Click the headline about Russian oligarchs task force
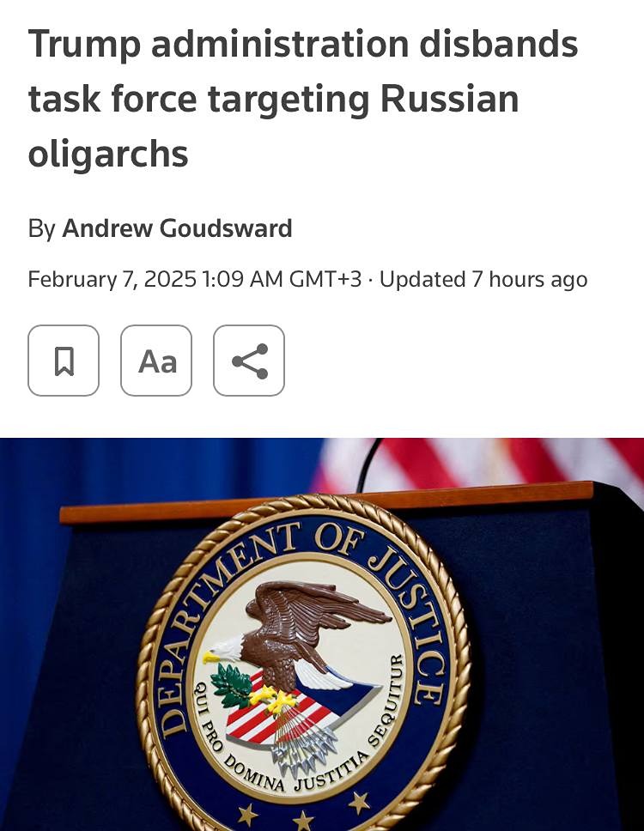The width and height of the screenshot is (644, 831). click(x=302, y=99)
